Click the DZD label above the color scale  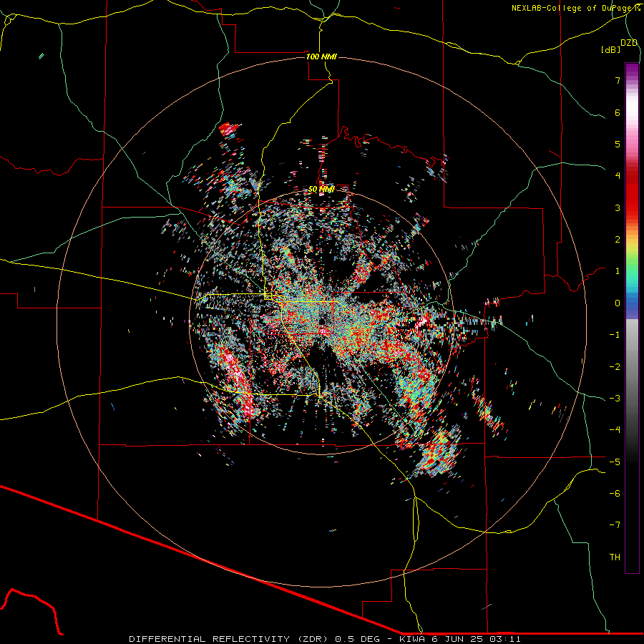(x=629, y=43)
